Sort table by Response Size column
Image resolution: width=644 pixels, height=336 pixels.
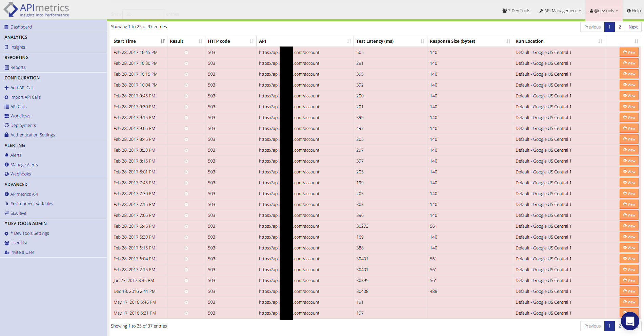[x=470, y=41]
